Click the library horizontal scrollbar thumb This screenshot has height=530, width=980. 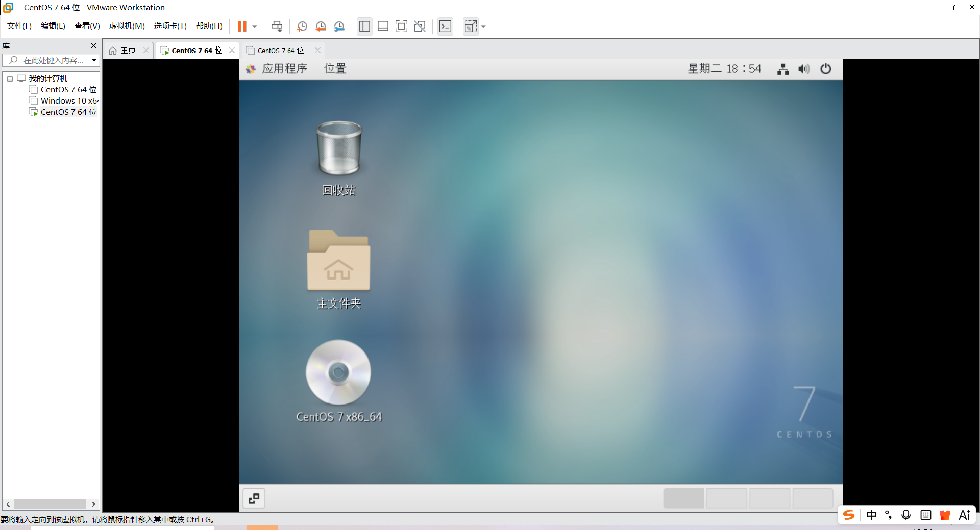[x=50, y=504]
